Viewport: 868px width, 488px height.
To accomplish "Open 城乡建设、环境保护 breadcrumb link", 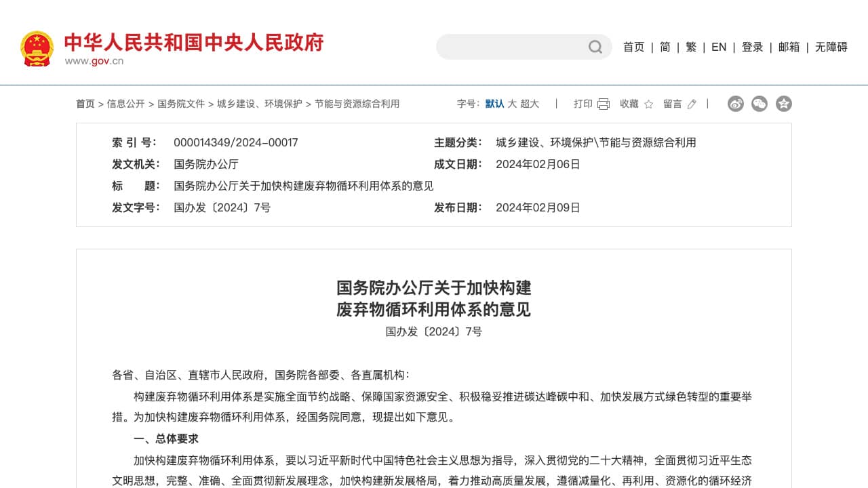I will click(260, 104).
